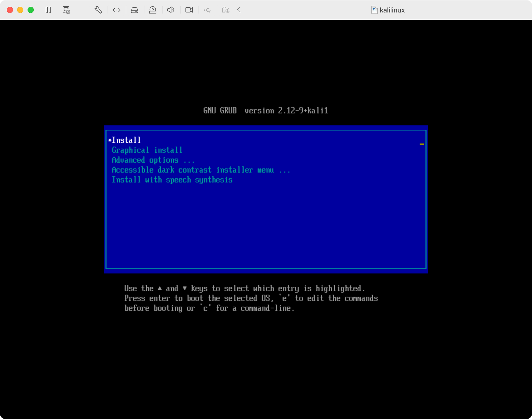This screenshot has width=532, height=419.
Task: Open the Accessible dark contrast installer menu
Action: [201, 170]
